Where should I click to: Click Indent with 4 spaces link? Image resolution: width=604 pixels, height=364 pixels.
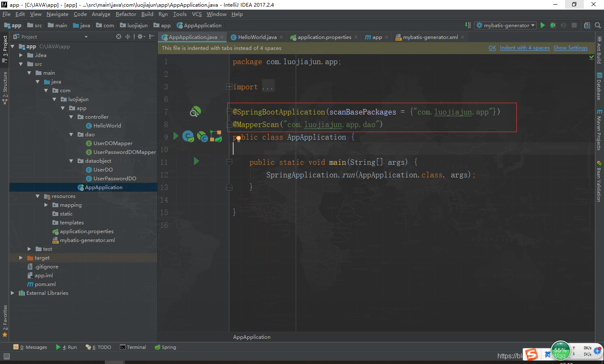point(525,48)
